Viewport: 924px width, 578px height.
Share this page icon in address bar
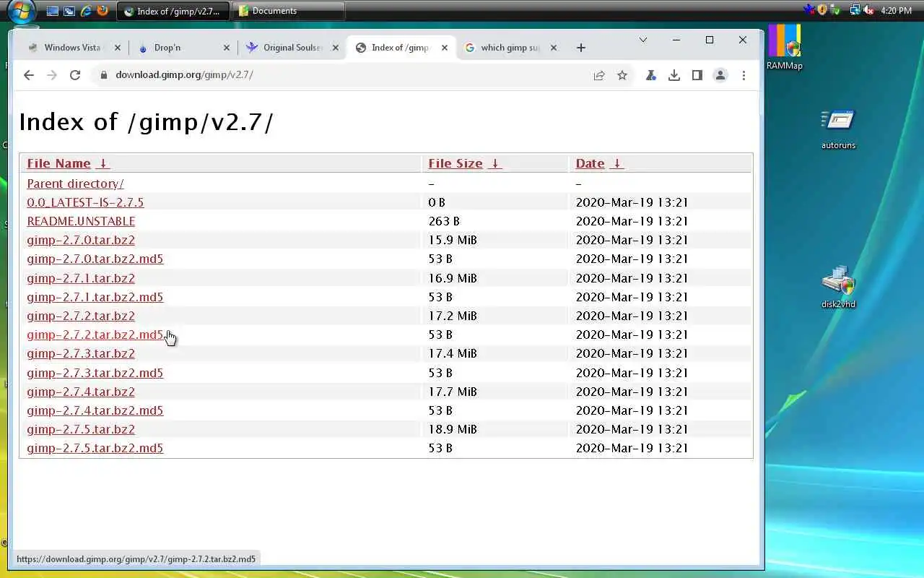599,75
